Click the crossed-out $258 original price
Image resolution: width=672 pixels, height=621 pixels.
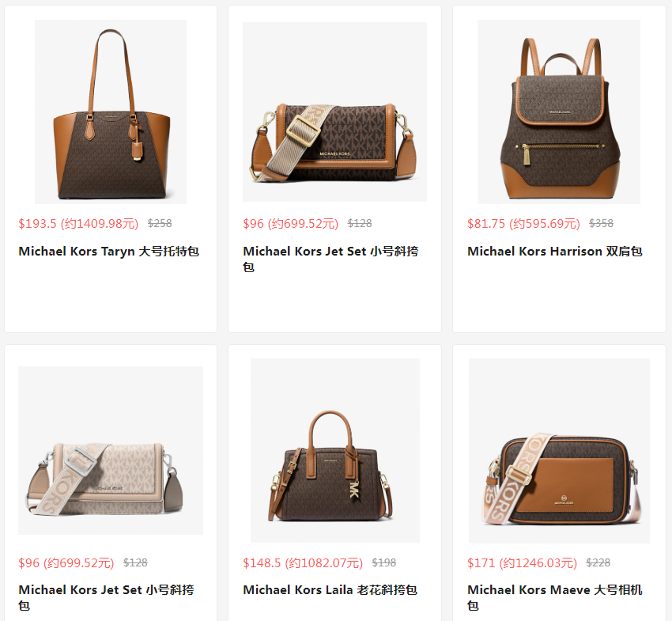160,223
